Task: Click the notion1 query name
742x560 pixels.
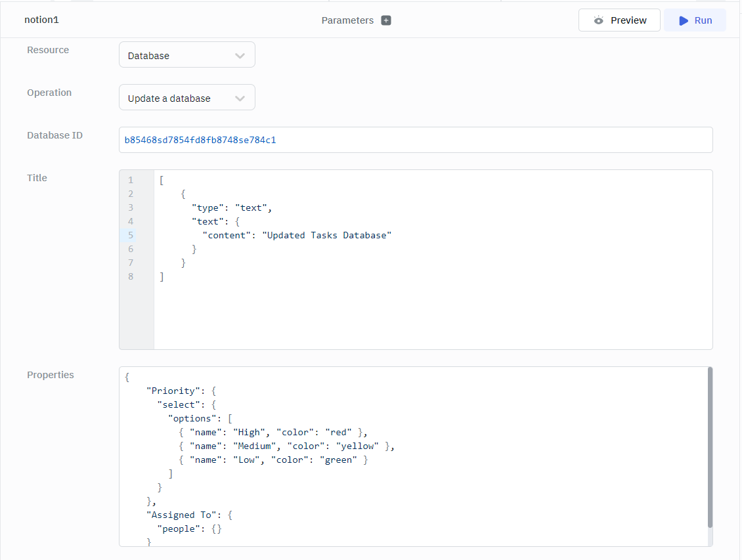Action: point(42,20)
